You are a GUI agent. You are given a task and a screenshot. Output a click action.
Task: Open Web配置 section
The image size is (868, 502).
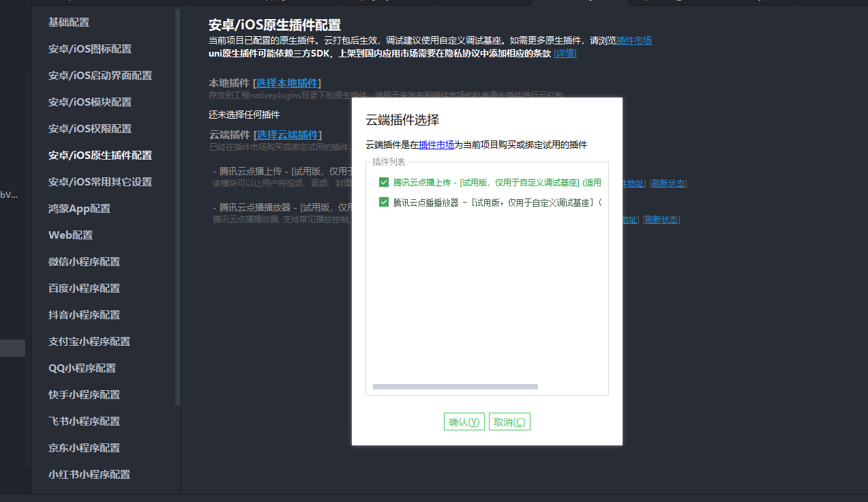[x=71, y=235]
